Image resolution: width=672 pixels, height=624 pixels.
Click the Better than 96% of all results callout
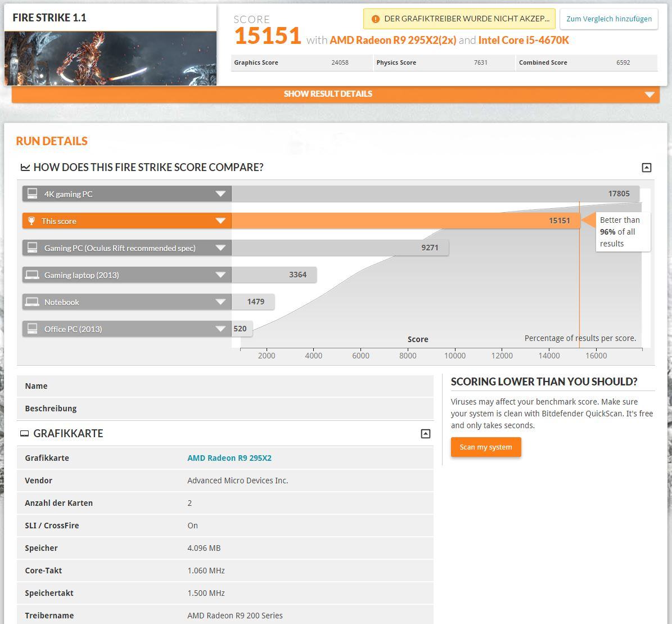point(623,232)
